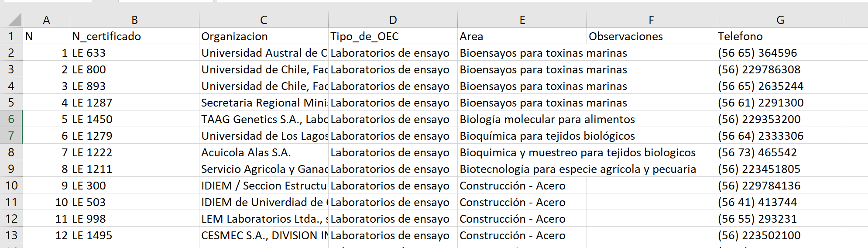Click the N_certificado header cell
The height and width of the screenshot is (248, 868).
coord(134,36)
